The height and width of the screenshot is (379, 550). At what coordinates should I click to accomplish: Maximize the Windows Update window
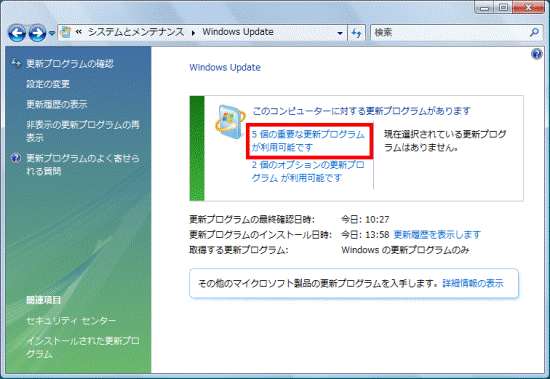tap(503, 8)
